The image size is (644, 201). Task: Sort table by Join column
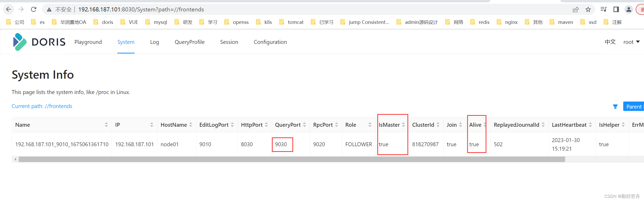click(460, 125)
